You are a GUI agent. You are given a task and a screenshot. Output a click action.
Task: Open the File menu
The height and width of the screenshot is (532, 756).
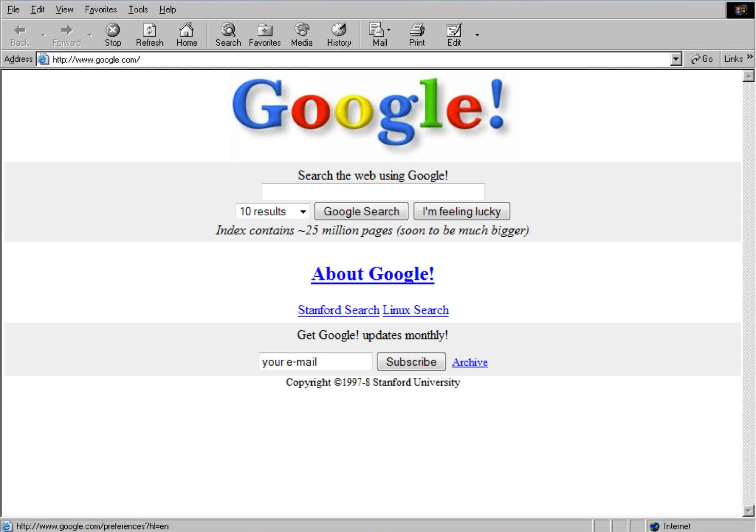pyautogui.click(x=13, y=9)
